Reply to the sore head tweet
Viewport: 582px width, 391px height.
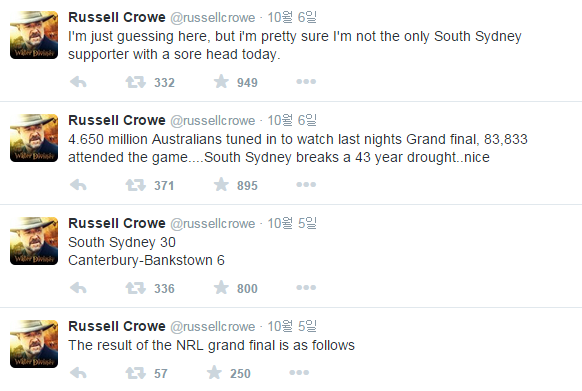pyautogui.click(x=78, y=82)
